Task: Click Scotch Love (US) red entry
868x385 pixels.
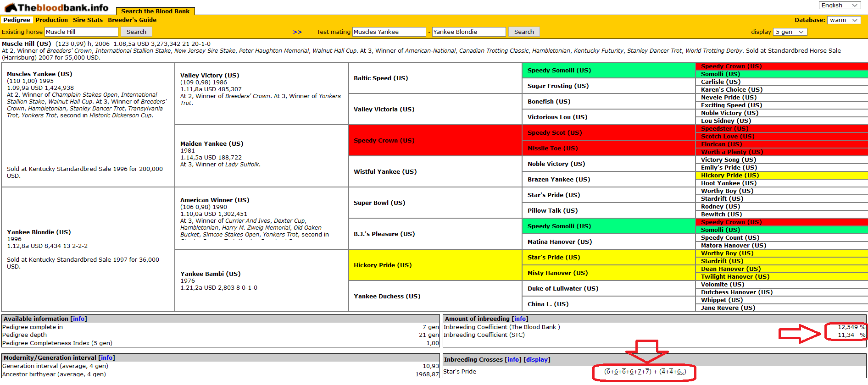Action: coord(728,136)
